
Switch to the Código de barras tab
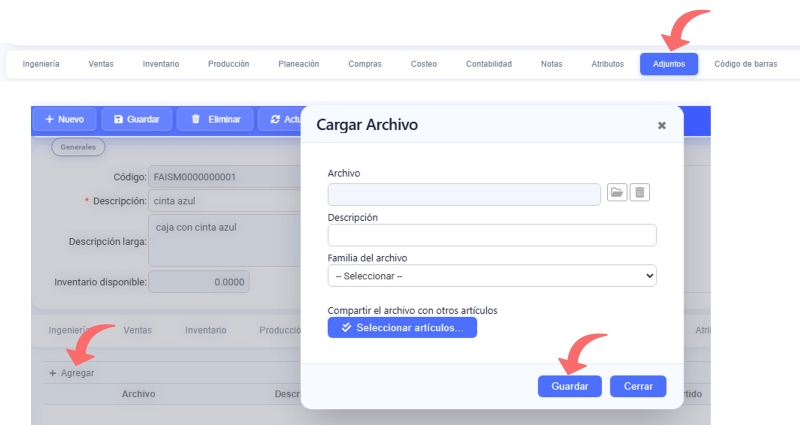tap(745, 64)
